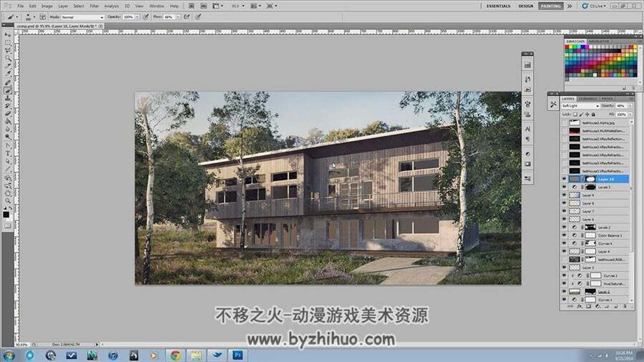Viewport: 644px width, 362px height.
Task: Select the Line shape tool
Action: (x=7, y=170)
